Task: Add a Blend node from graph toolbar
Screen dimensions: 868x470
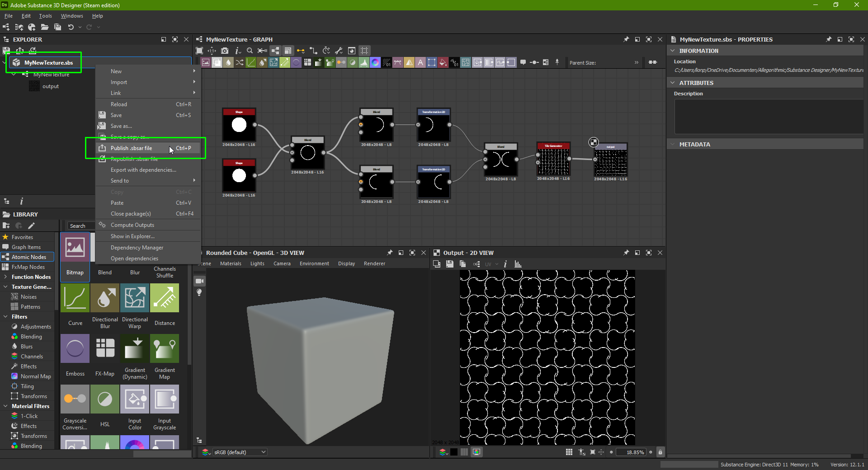Action: pyautogui.click(x=217, y=62)
